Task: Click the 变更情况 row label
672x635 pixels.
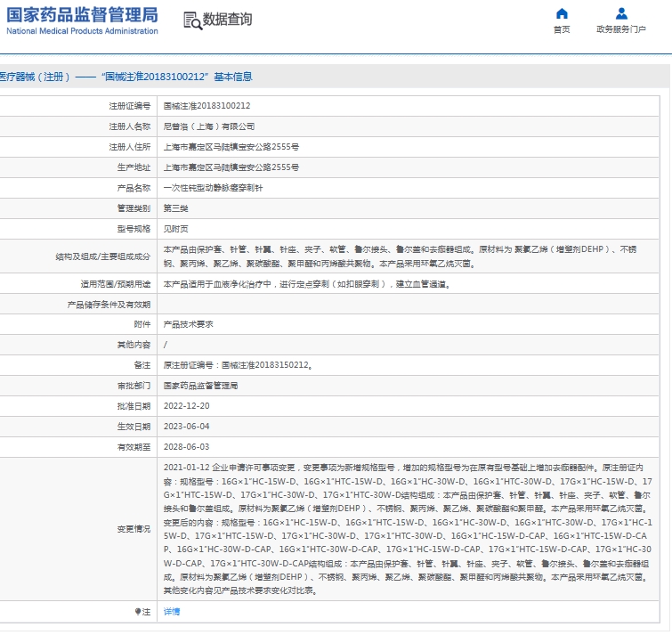Action: [x=134, y=529]
